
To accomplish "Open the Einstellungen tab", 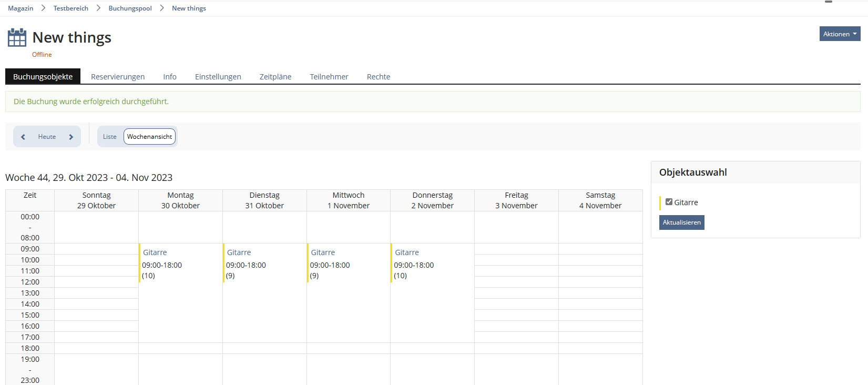I will coord(218,77).
